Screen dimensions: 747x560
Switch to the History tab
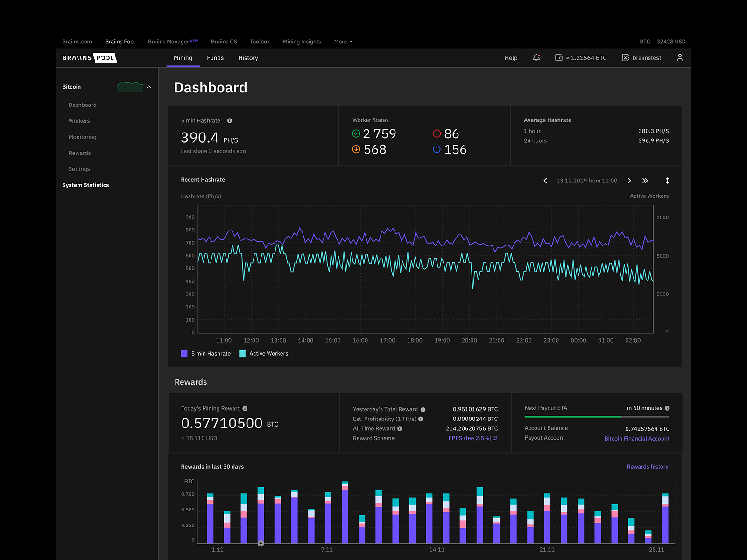(248, 58)
